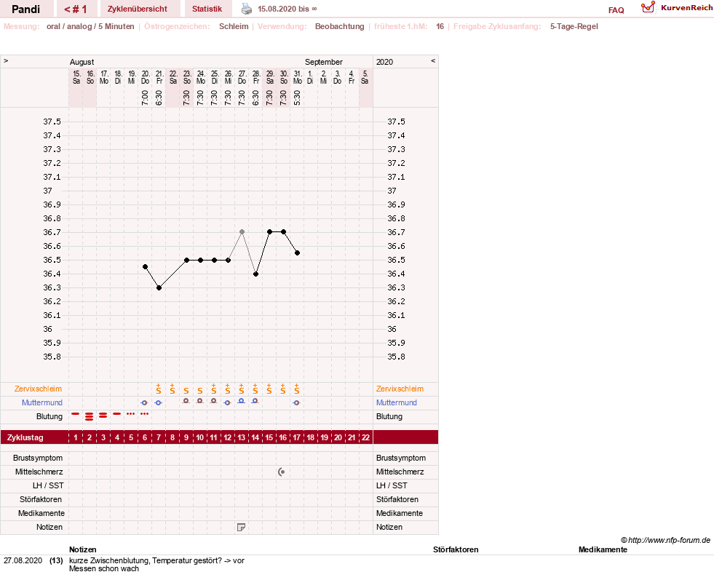The image size is (714, 588).
Task: Click Zervixschleim S+ symbol on cycle day 17
Action: 296,389
